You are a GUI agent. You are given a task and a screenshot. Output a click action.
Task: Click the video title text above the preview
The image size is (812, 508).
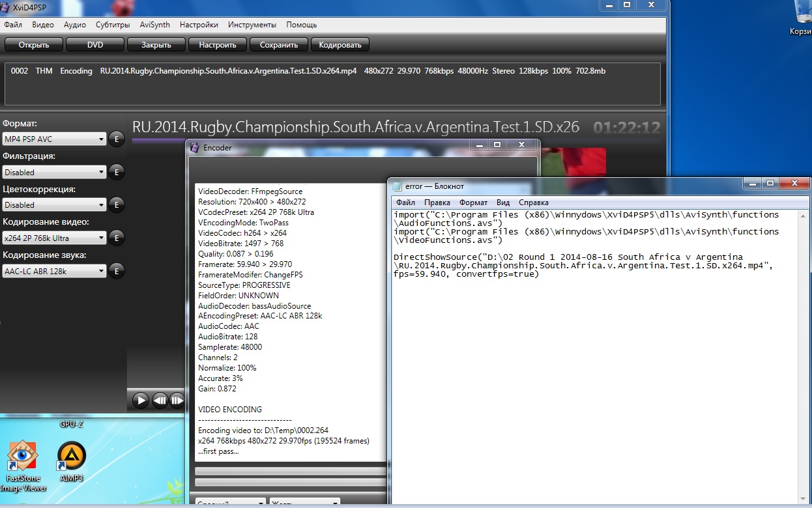click(x=356, y=127)
